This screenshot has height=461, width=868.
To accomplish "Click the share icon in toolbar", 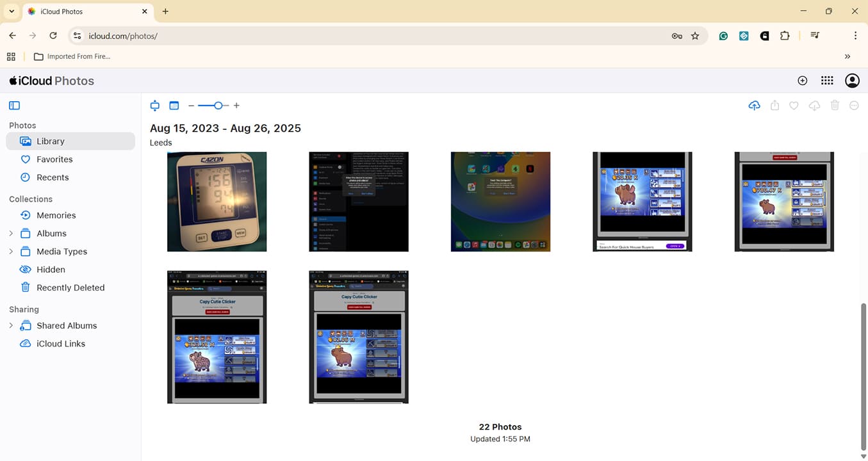I will pyautogui.click(x=774, y=106).
